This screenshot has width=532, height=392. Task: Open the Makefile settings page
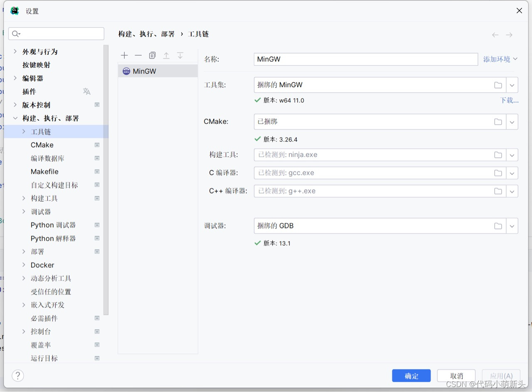coord(44,171)
